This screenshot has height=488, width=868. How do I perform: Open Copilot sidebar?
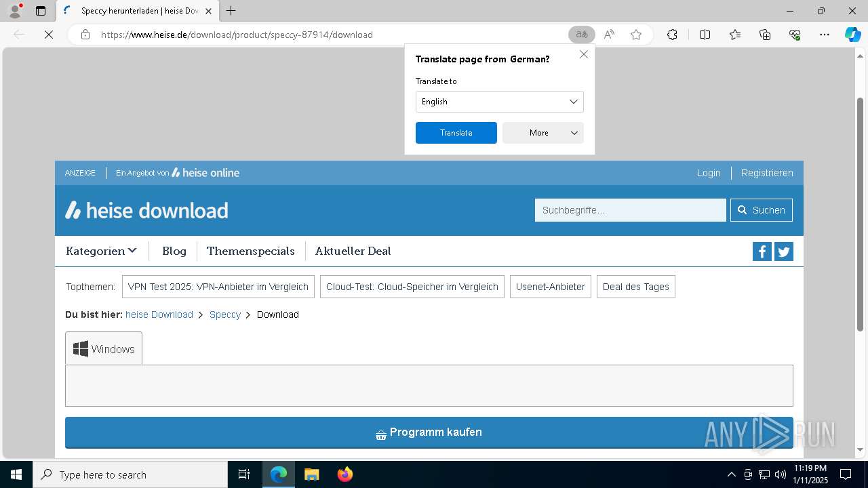(853, 35)
